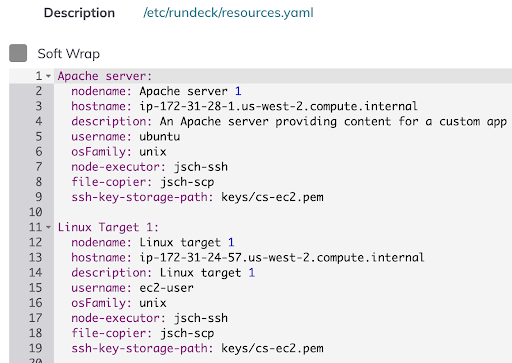The height and width of the screenshot is (363, 512).
Task: Click gutter line number 10
Action: click(x=36, y=212)
